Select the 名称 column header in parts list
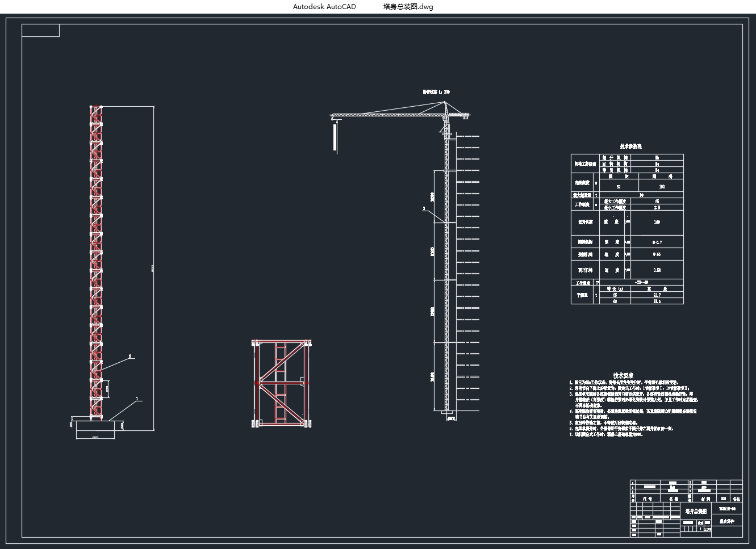 point(673,499)
